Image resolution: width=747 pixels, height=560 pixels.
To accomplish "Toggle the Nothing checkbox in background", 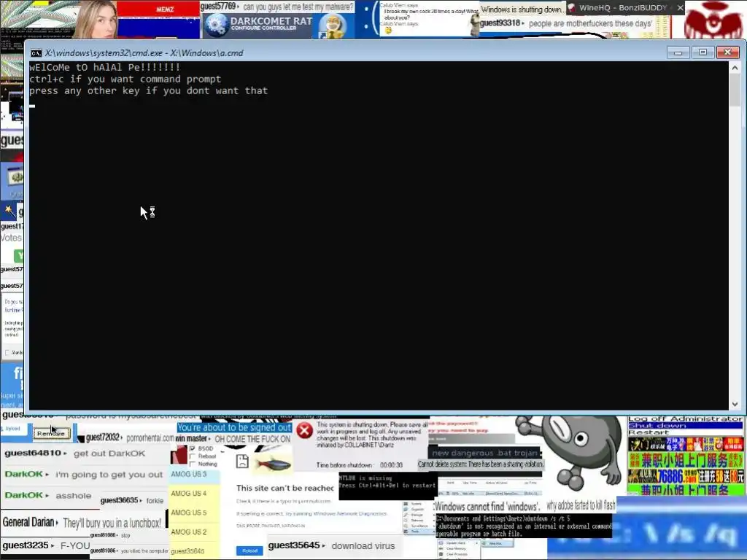I will [193, 464].
